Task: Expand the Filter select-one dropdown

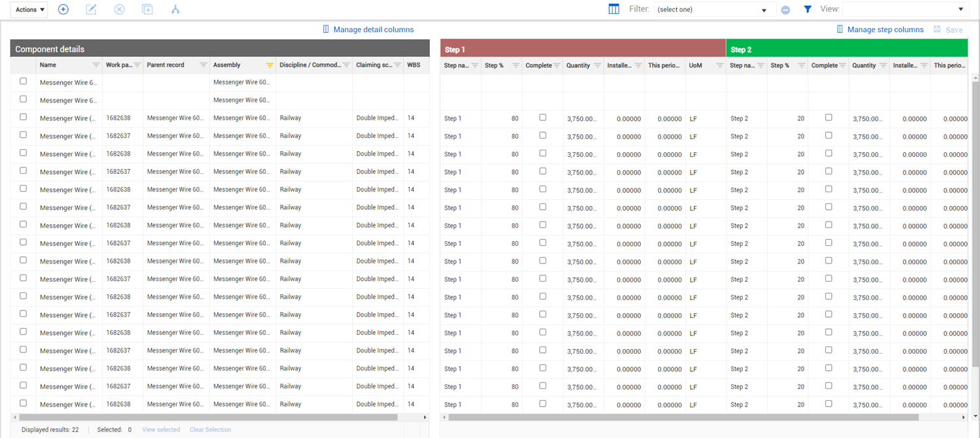Action: (712, 10)
